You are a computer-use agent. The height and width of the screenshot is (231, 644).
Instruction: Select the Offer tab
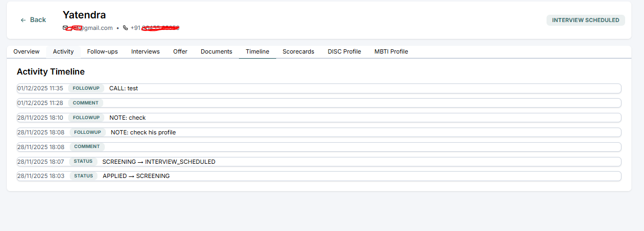(x=180, y=51)
